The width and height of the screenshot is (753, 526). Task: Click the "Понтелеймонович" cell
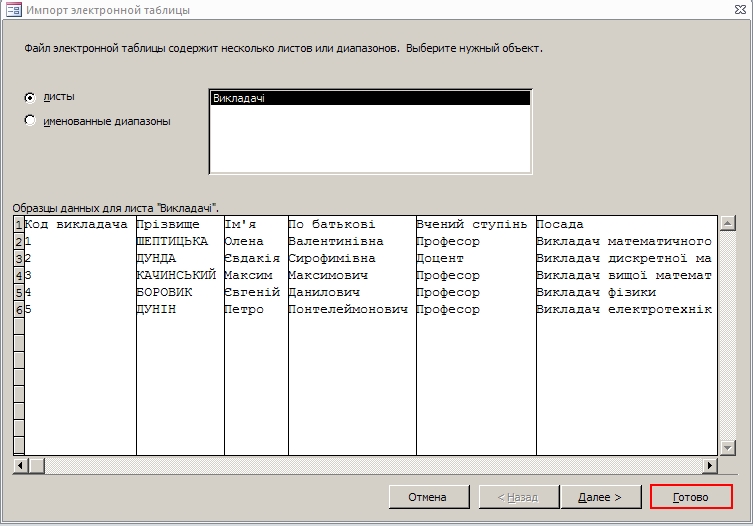(352, 309)
